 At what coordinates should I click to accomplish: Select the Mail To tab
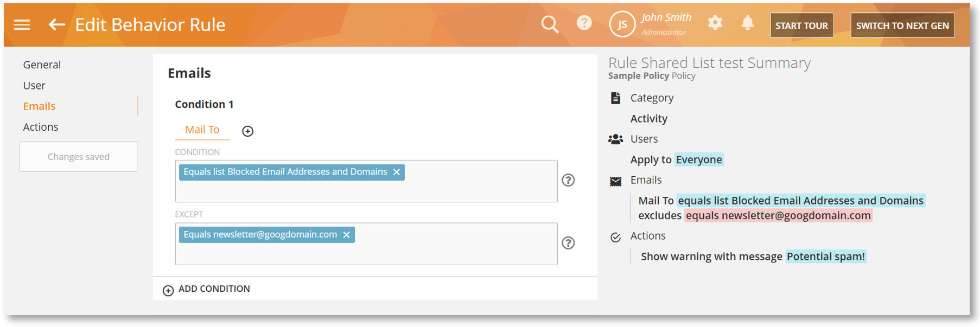pos(202,130)
